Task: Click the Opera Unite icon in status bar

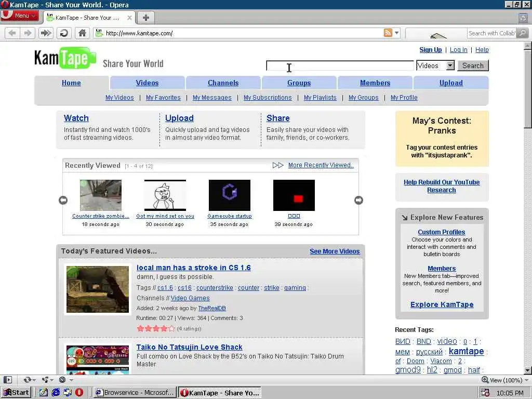Action: [x=46, y=380]
